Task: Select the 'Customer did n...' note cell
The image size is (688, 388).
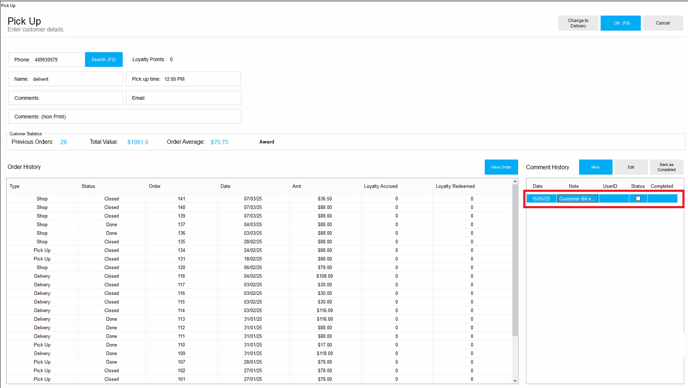Action: tap(577, 199)
